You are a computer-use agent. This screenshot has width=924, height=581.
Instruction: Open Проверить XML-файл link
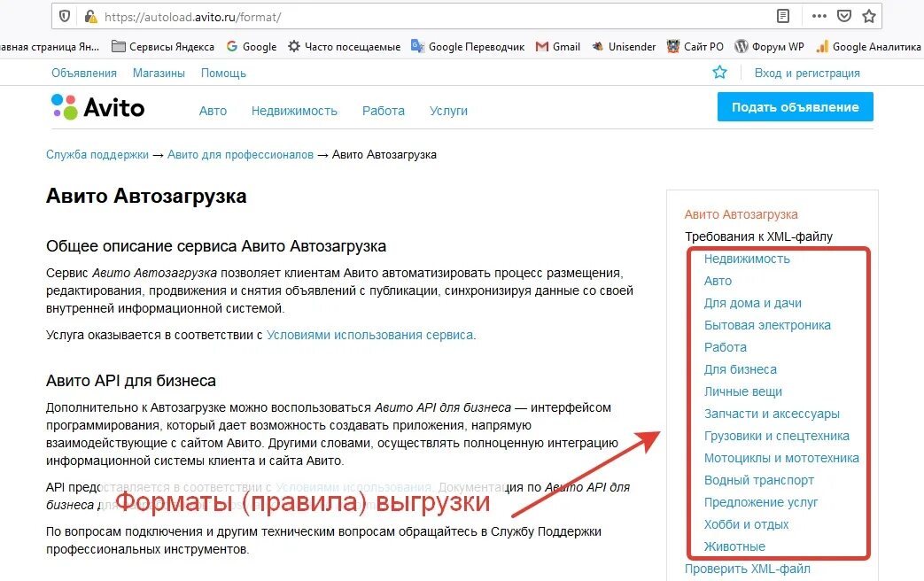point(747,569)
